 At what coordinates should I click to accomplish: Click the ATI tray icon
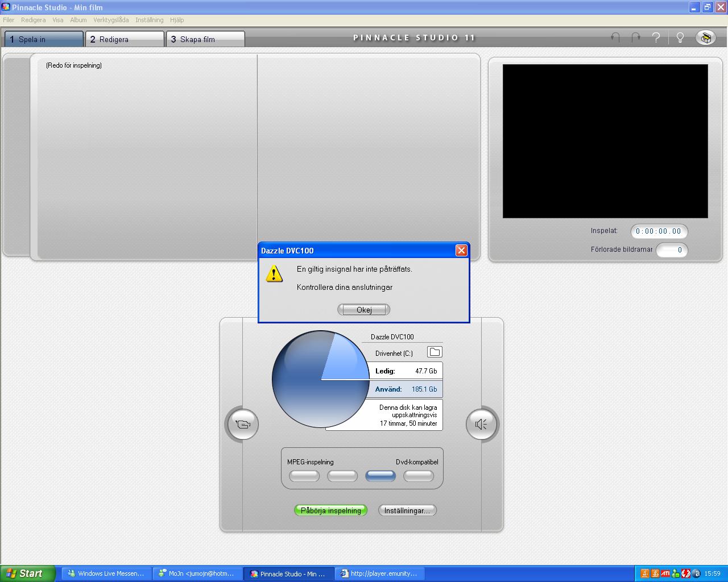click(665, 573)
